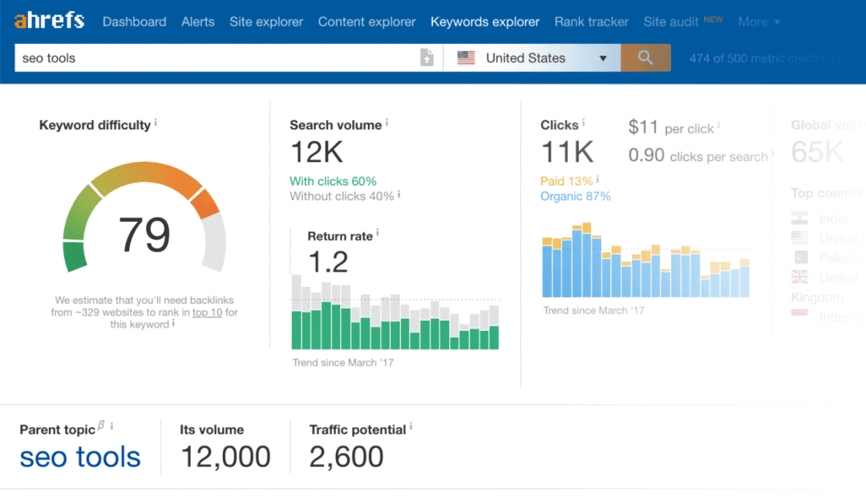This screenshot has height=504, width=866.
Task: Click the keyword search input field
Action: pos(216,58)
